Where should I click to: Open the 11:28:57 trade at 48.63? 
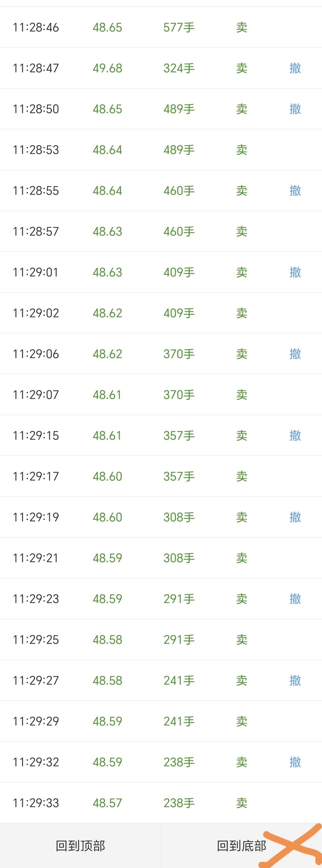161,231
